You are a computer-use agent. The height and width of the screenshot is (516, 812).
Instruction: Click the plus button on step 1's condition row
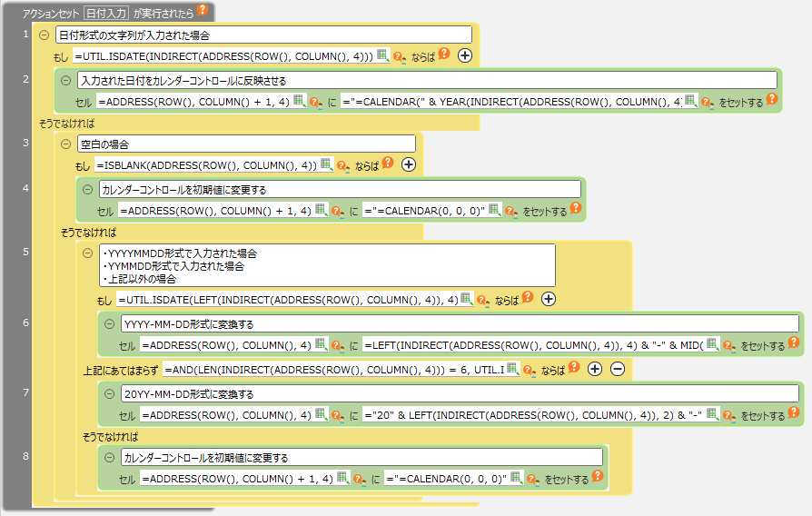465,56
